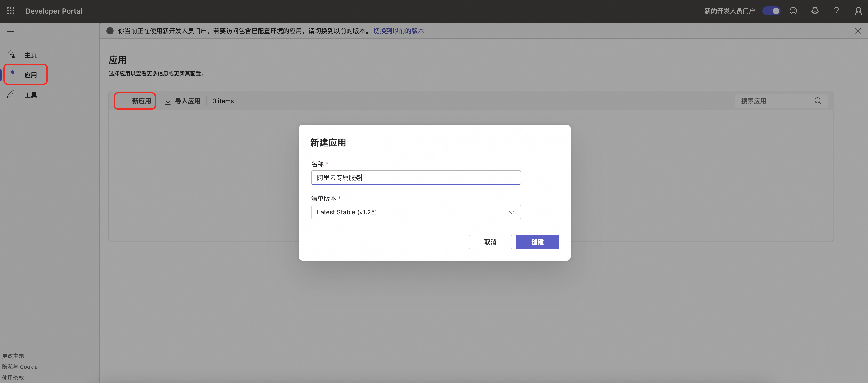
Task: Open the settings gear icon
Action: (x=815, y=11)
